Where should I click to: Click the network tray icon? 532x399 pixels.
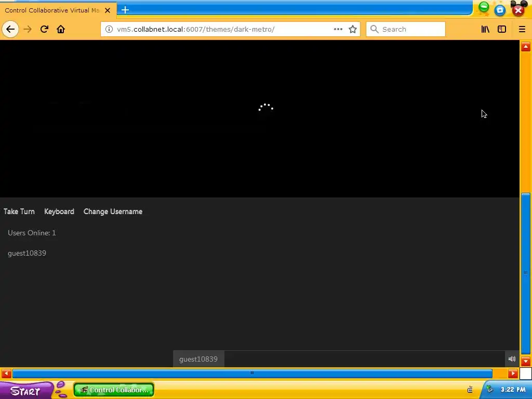coord(489,389)
